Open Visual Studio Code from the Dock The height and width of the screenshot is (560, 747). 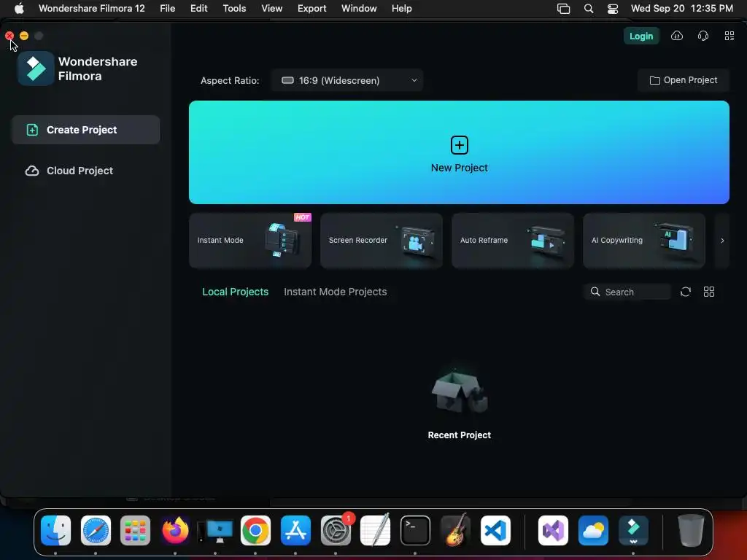495,531
